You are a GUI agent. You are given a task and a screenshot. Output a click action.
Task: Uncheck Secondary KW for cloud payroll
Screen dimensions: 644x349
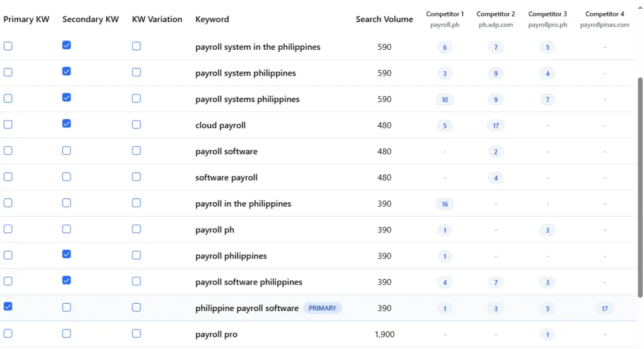(67, 123)
